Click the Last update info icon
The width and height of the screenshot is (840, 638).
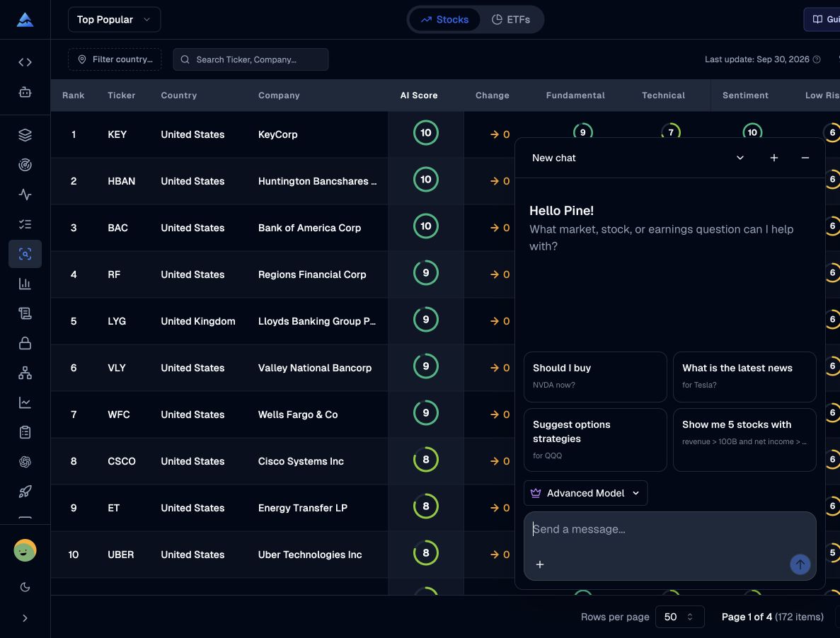[817, 59]
